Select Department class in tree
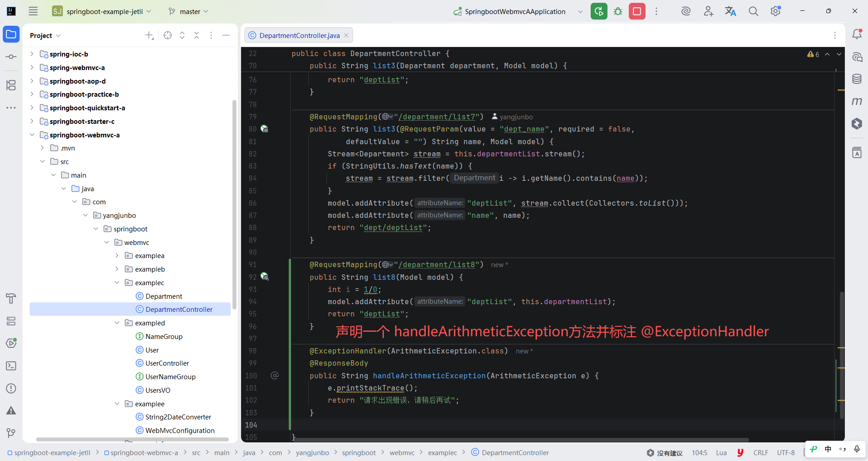The width and height of the screenshot is (868, 461). (164, 296)
